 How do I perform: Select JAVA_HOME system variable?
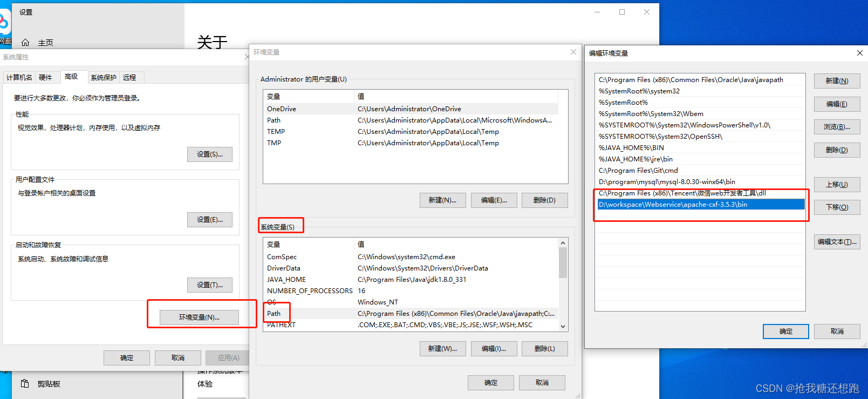coord(411,280)
